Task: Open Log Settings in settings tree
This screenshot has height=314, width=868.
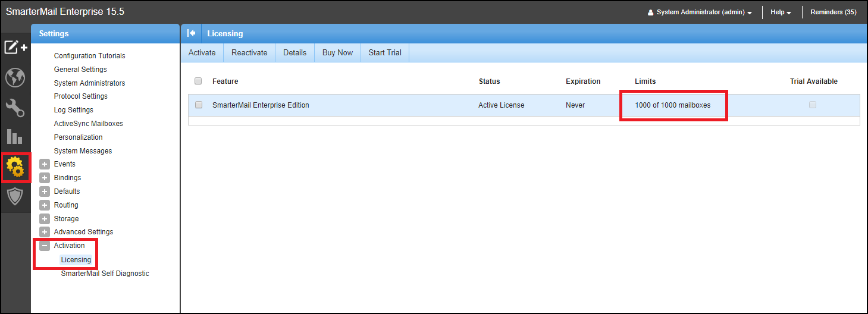Action: 74,110
